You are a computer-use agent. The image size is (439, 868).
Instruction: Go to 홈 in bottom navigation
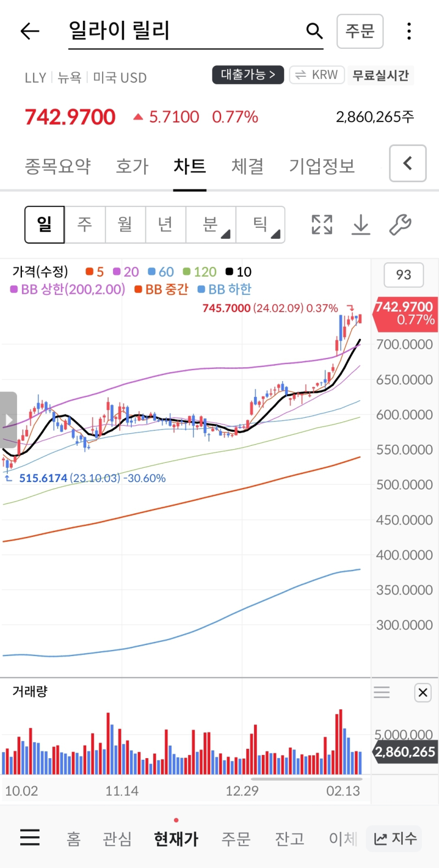(x=74, y=838)
